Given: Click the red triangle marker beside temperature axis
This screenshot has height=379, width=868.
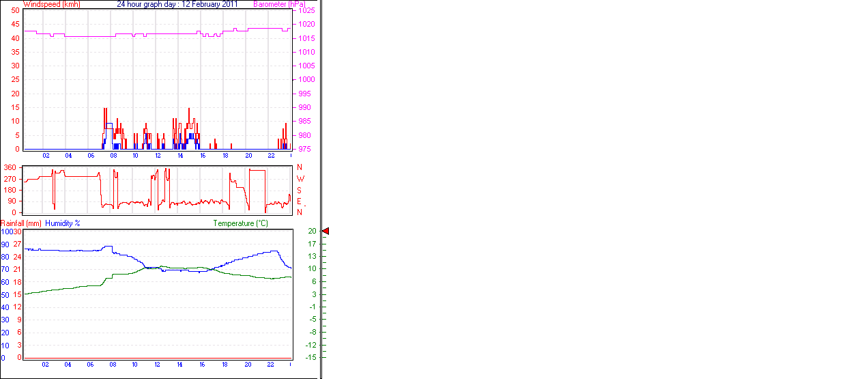Looking at the screenshot, I should [325, 231].
